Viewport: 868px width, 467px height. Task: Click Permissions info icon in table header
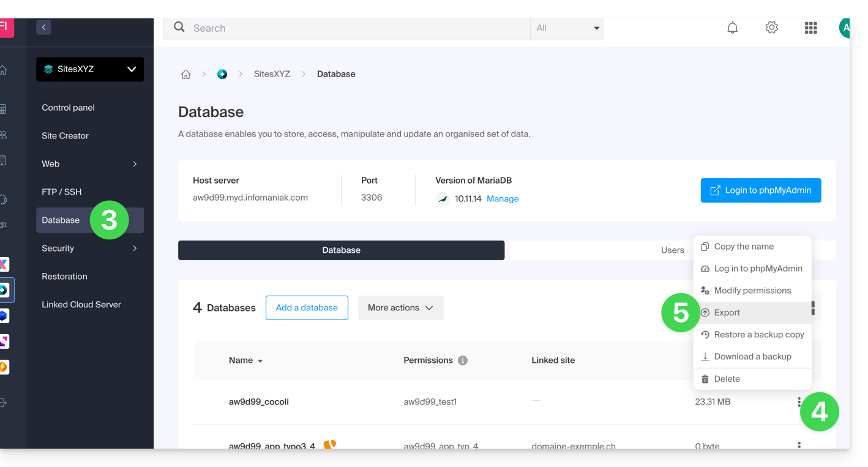pos(463,361)
